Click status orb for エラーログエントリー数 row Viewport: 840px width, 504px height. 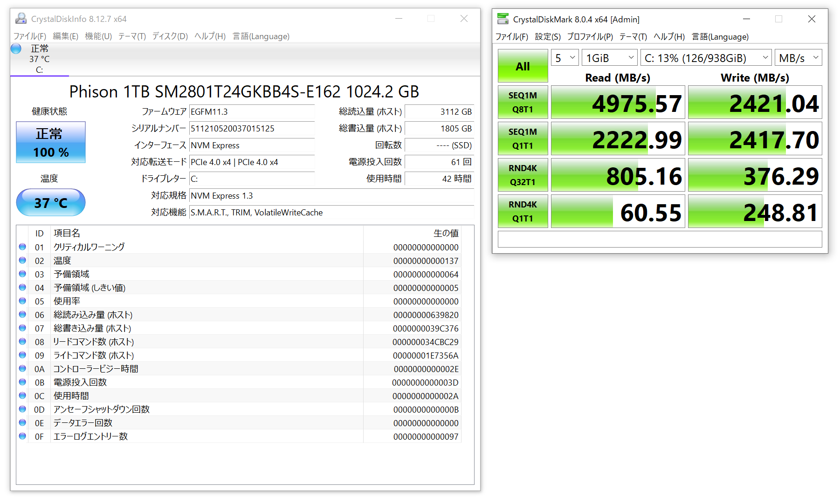[22, 436]
